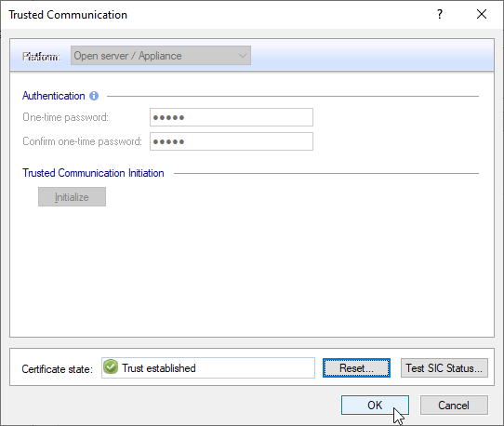504x426 pixels.
Task: Click the Trusted Communication Initiation heading
Action: point(93,173)
